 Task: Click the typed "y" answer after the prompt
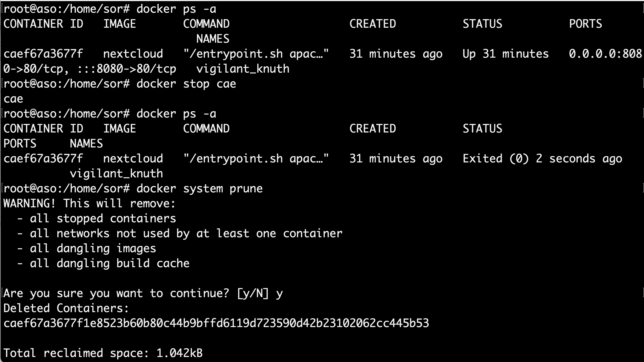tap(279, 294)
